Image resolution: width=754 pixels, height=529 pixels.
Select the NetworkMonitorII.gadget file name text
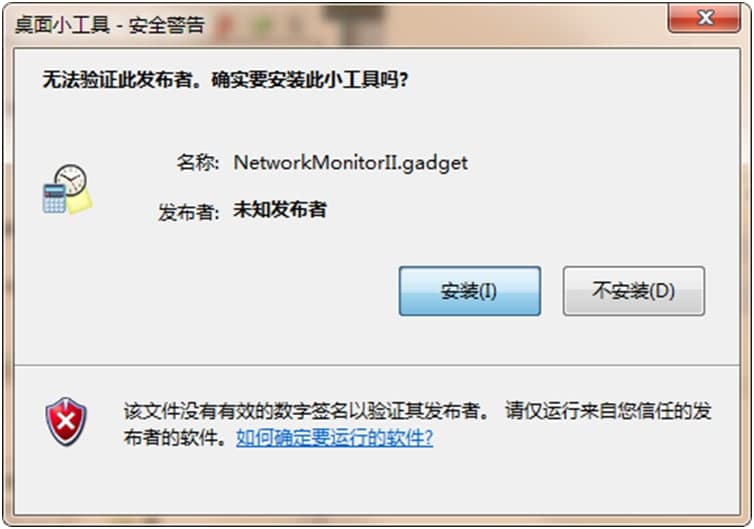(351, 163)
